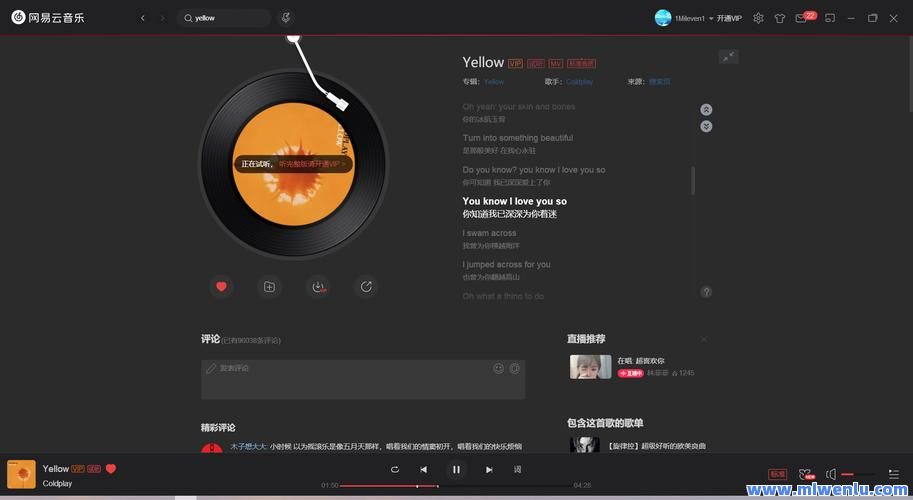Click the question mark help icon by lyrics
The width and height of the screenshot is (913, 500).
click(706, 292)
